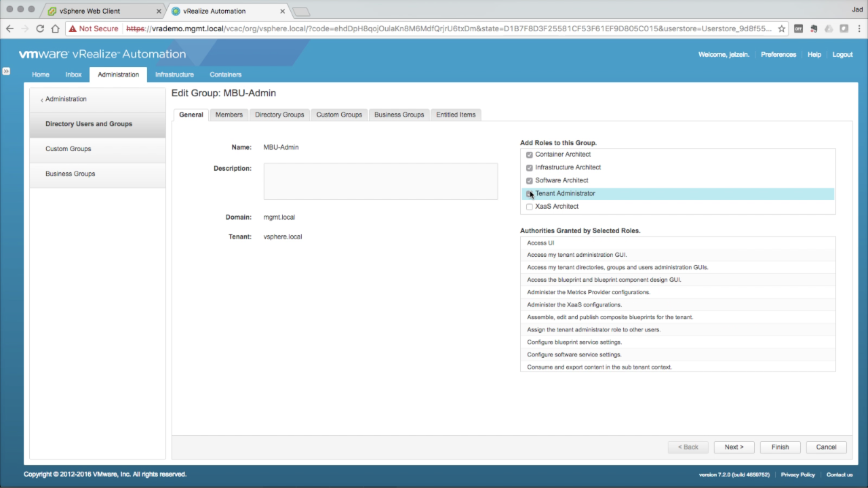Expand the collapsed side panel arrow
The width and height of the screenshot is (868, 488).
pyautogui.click(x=5, y=70)
